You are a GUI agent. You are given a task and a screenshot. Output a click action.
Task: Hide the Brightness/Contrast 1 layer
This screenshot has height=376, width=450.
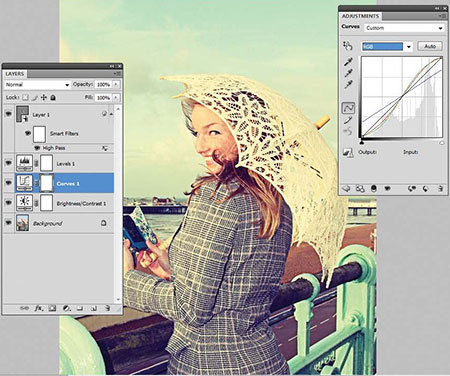point(8,203)
